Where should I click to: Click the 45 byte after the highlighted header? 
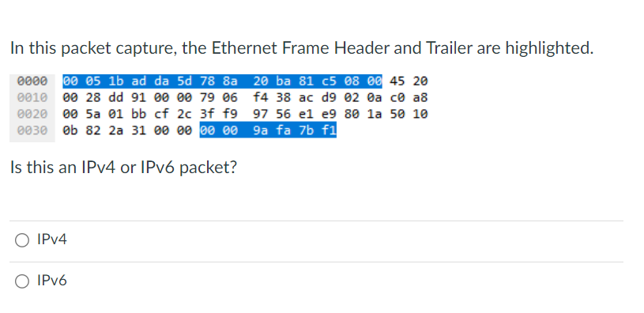[397, 81]
